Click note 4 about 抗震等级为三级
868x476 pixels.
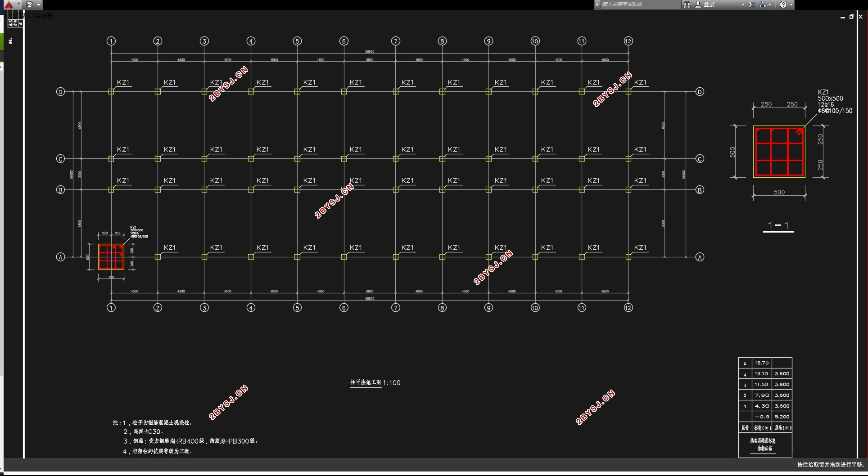point(158,451)
